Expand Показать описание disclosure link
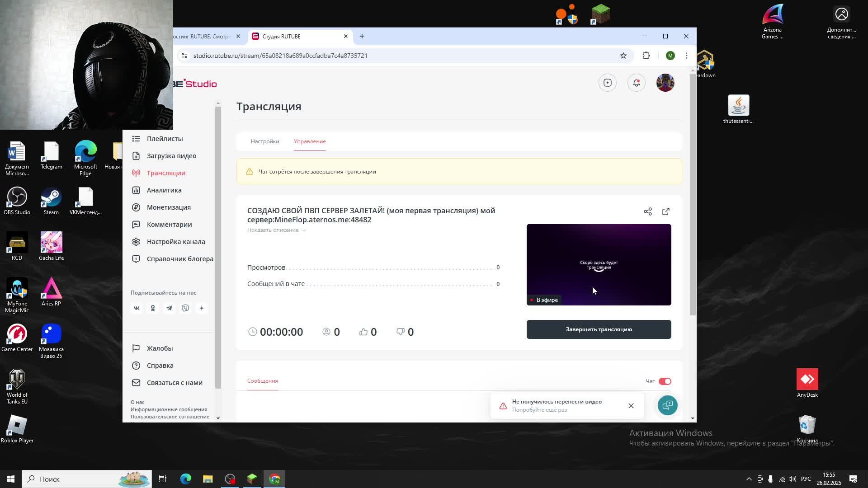The height and width of the screenshot is (488, 868). (276, 230)
